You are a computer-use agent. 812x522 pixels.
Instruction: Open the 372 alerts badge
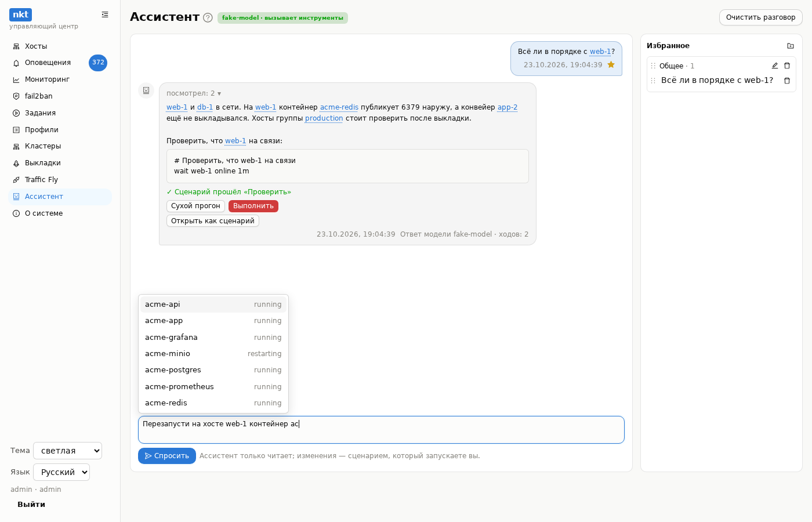(98, 63)
